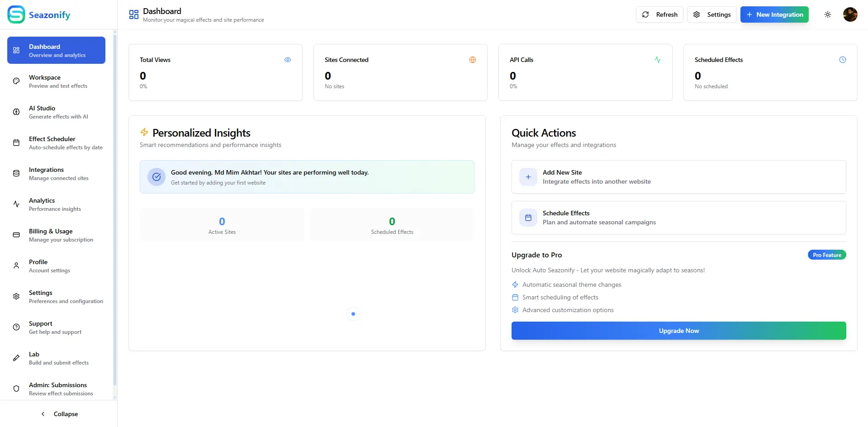Click the Billing & Usage card icon
The height and width of the screenshot is (427, 868).
[16, 235]
